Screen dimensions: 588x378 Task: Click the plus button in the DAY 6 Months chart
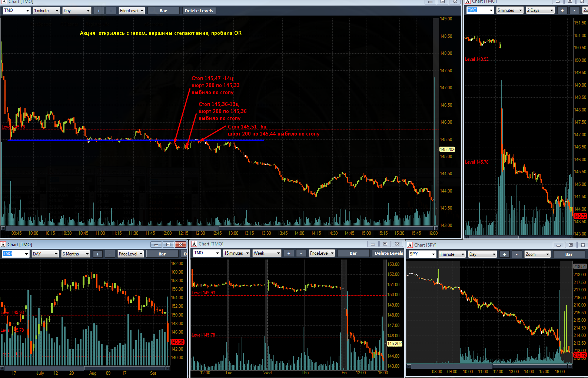pyautogui.click(x=97, y=254)
